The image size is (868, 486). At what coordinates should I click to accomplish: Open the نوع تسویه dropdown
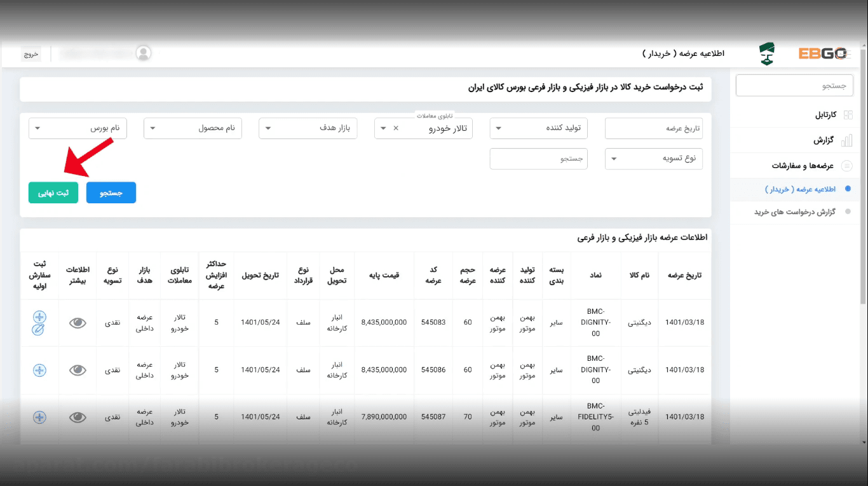click(654, 158)
